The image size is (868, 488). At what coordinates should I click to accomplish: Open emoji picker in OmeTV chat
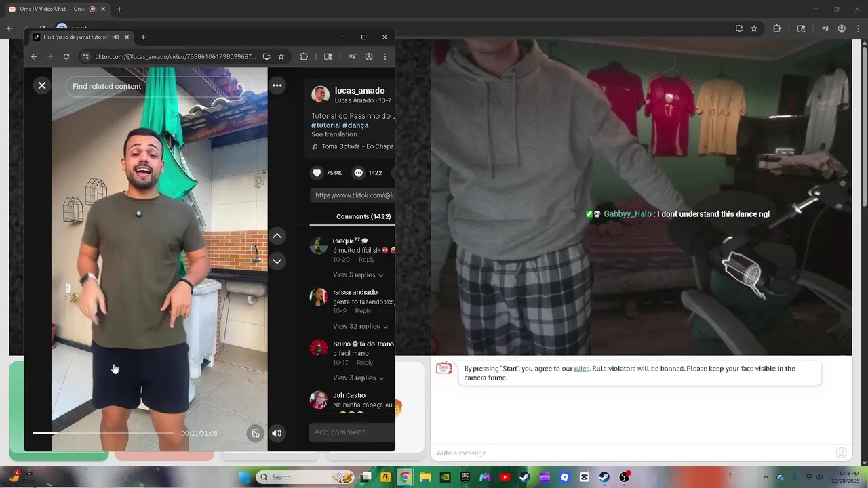point(842,453)
